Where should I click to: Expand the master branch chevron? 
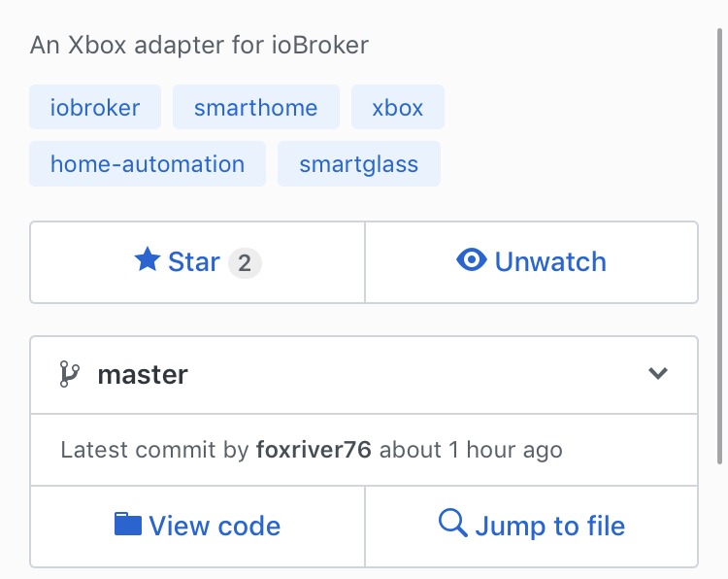(658, 373)
